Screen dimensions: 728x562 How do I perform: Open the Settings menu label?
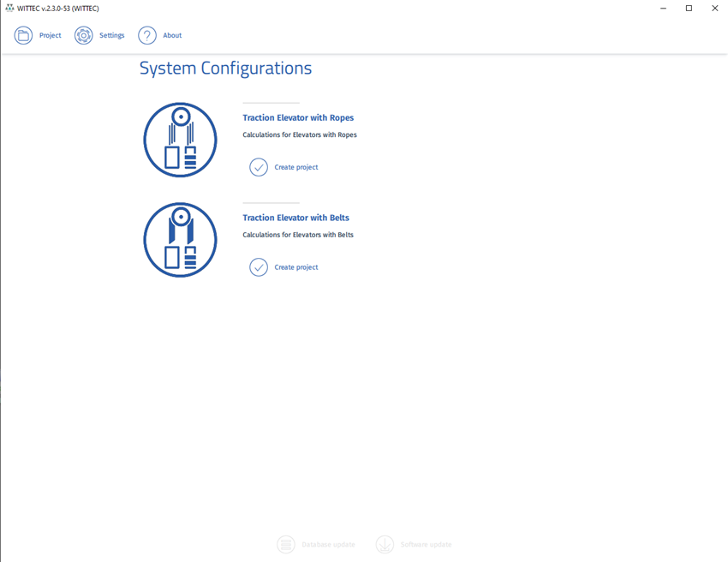[111, 36]
